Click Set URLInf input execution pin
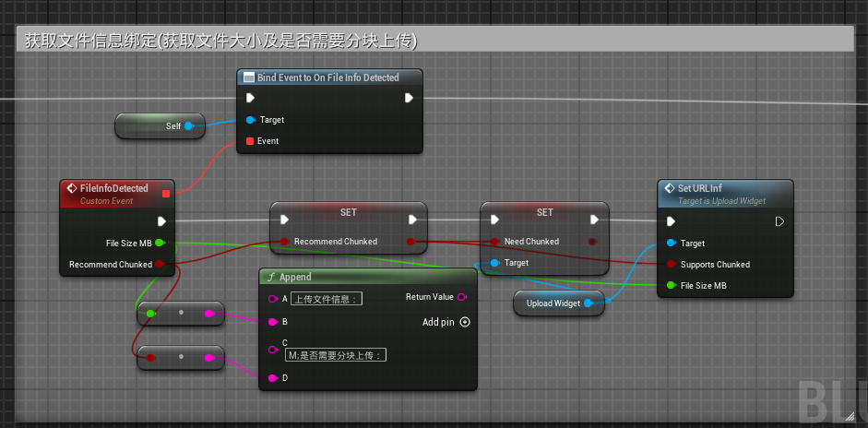The height and width of the screenshot is (428, 868). coord(671,221)
